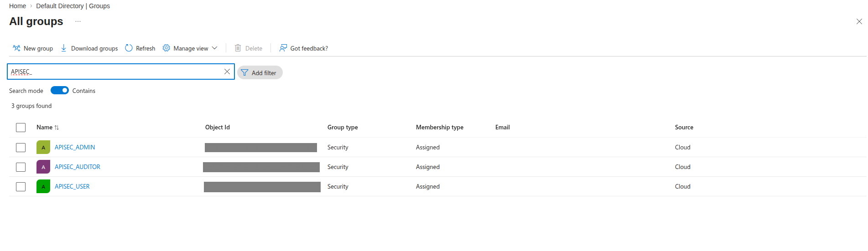Click the 3 groups found text
The image size is (868, 251).
(x=31, y=106)
